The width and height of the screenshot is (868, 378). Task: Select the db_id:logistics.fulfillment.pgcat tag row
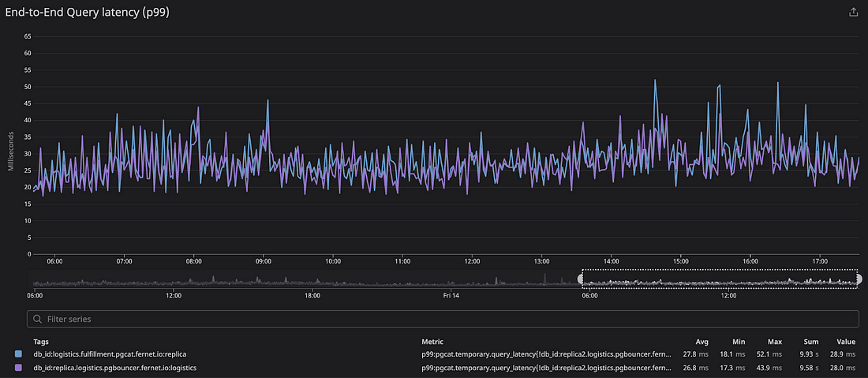(110, 354)
